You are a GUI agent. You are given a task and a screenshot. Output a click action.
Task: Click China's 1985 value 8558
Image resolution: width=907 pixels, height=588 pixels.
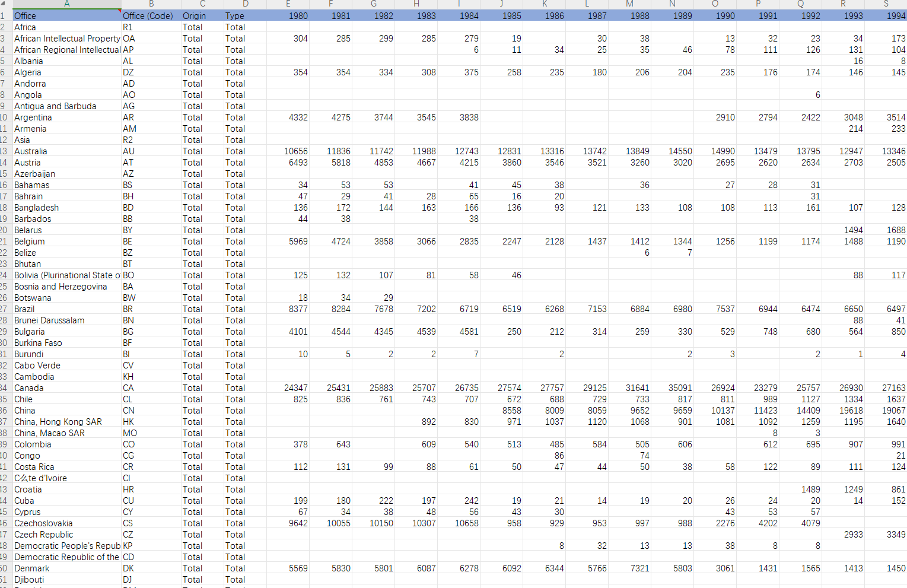click(x=502, y=411)
